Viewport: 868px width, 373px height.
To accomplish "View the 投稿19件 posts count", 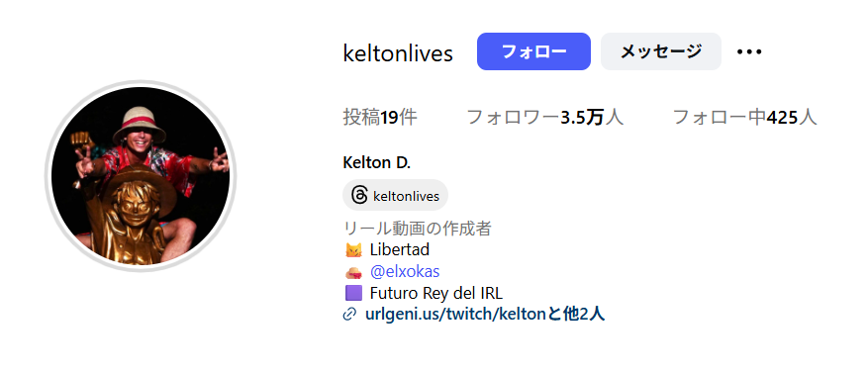I will 380,118.
